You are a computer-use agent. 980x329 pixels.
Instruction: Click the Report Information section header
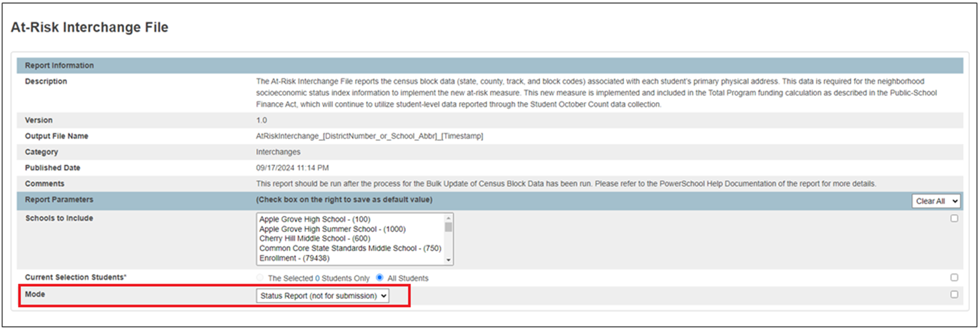[59, 65]
